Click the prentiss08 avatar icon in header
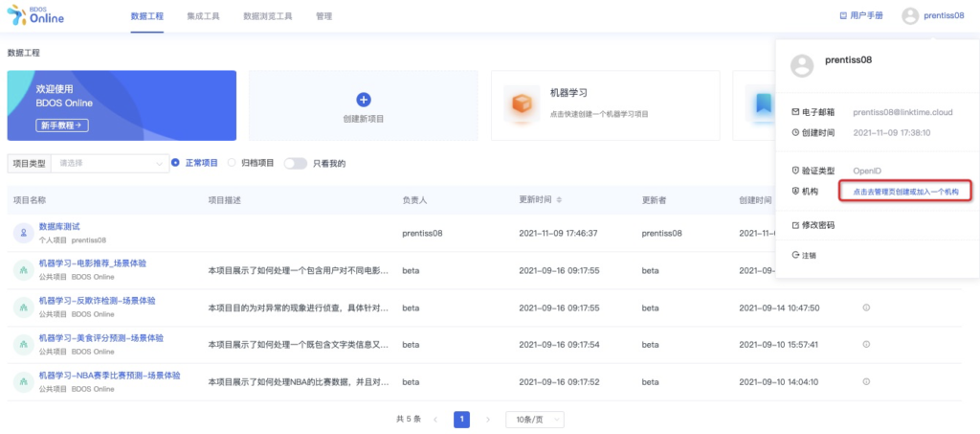 (910, 16)
